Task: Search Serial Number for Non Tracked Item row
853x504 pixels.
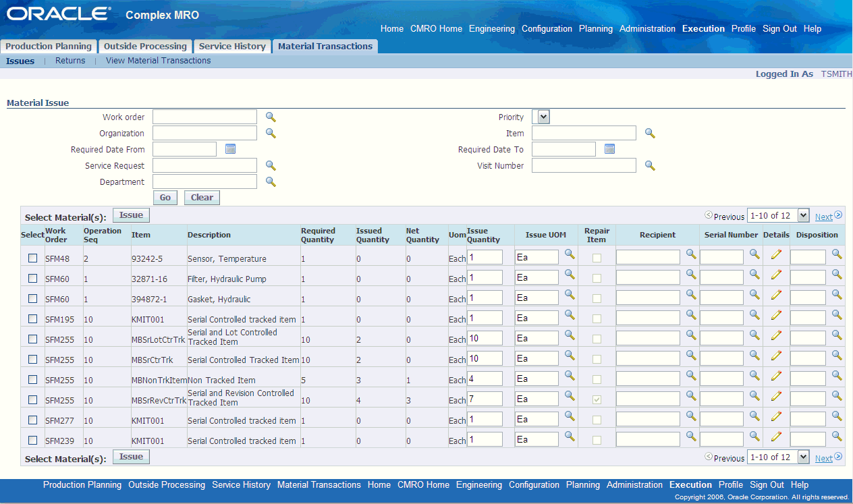Action: 754,376
